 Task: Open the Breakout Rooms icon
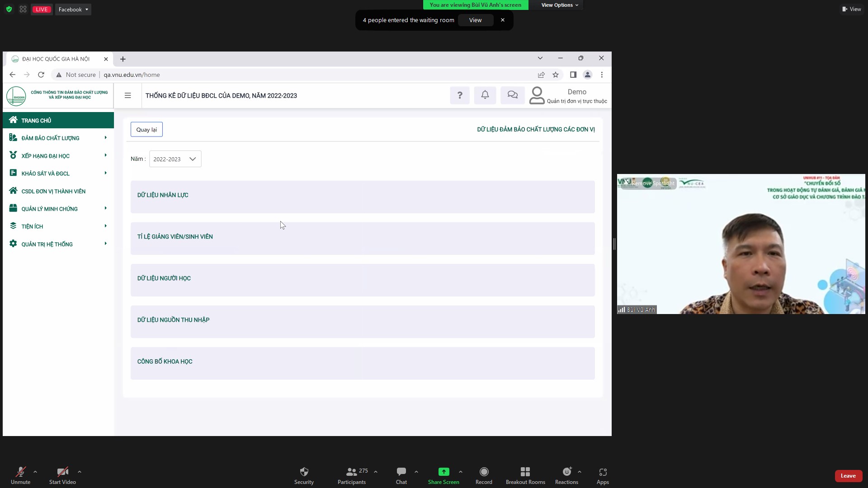tap(525, 472)
